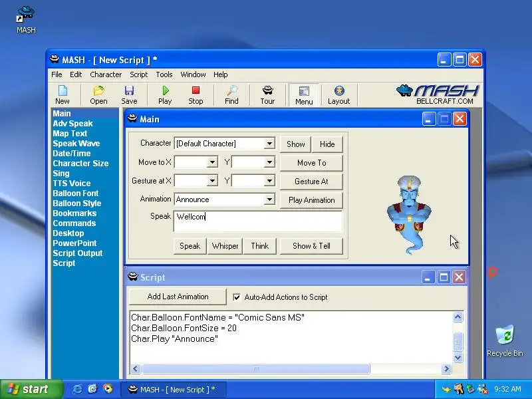This screenshot has width=532, height=399.
Task: Open the Tools menu
Action: pyautogui.click(x=164, y=74)
